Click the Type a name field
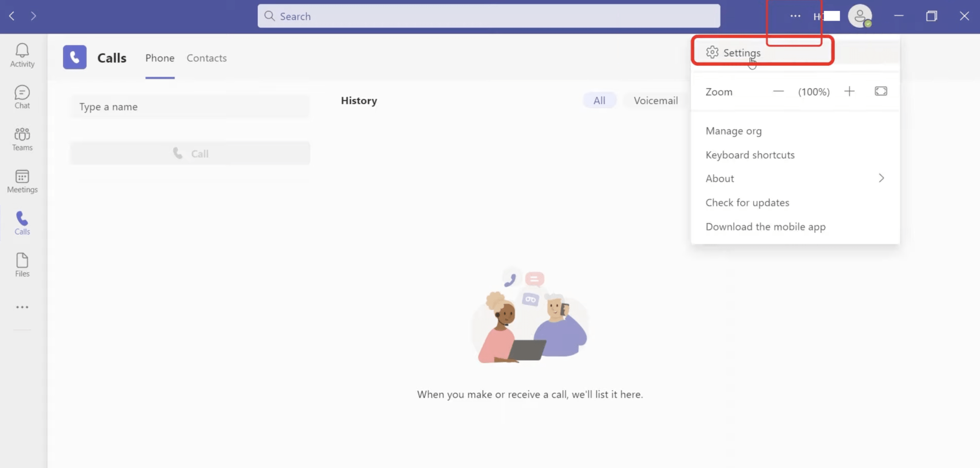 click(189, 106)
